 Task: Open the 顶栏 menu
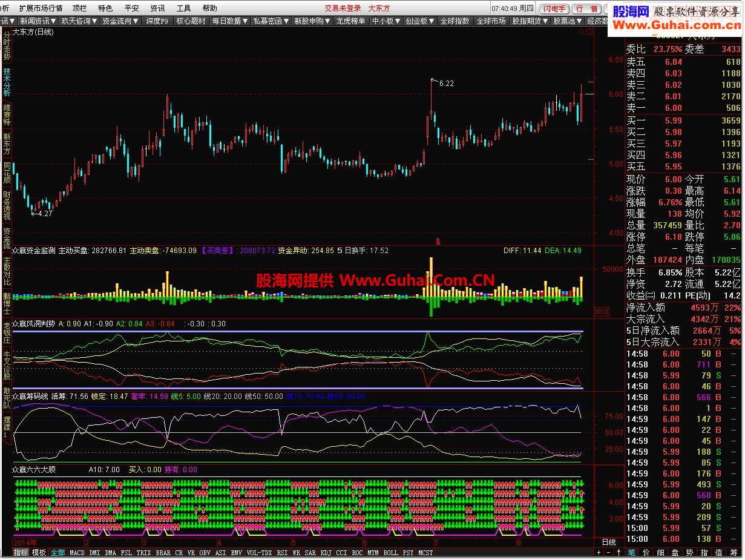point(79,8)
